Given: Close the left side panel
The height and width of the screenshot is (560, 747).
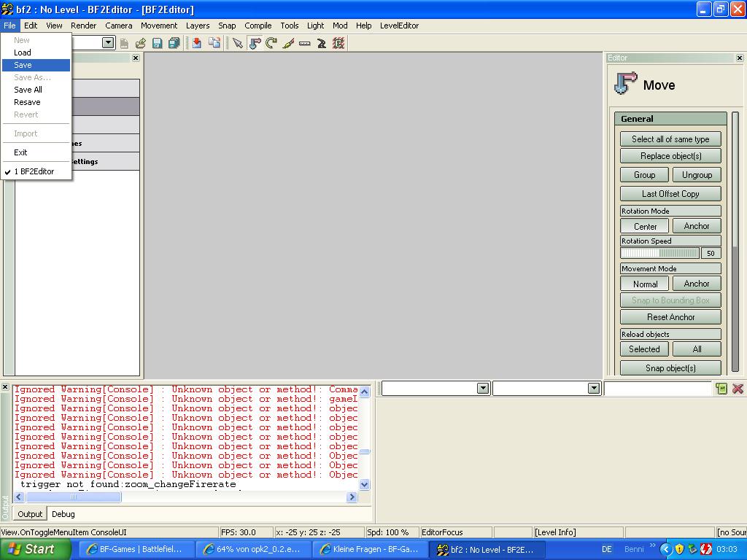Looking at the screenshot, I should click(136, 58).
